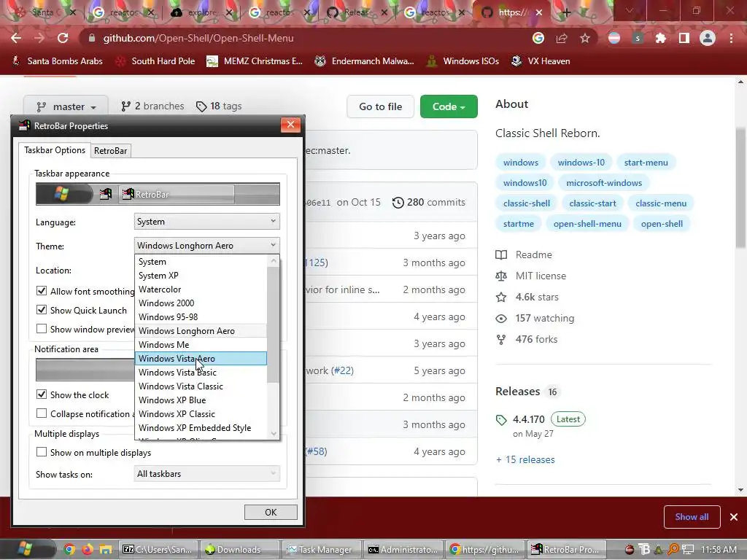This screenshot has height=560, width=747.
Task: Click the bold B tray icon
Action: click(x=644, y=550)
